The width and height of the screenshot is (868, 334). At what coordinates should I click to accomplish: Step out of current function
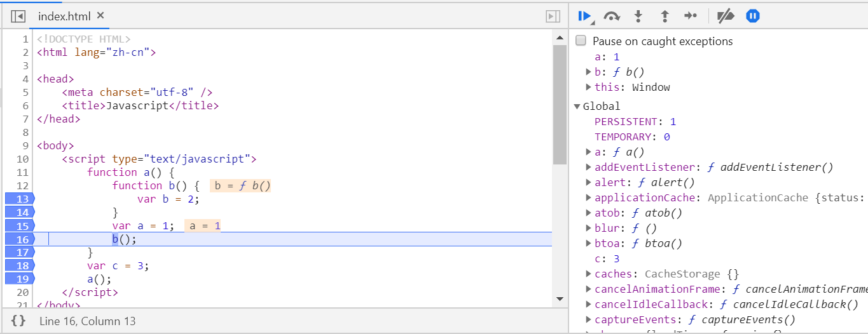pyautogui.click(x=665, y=17)
